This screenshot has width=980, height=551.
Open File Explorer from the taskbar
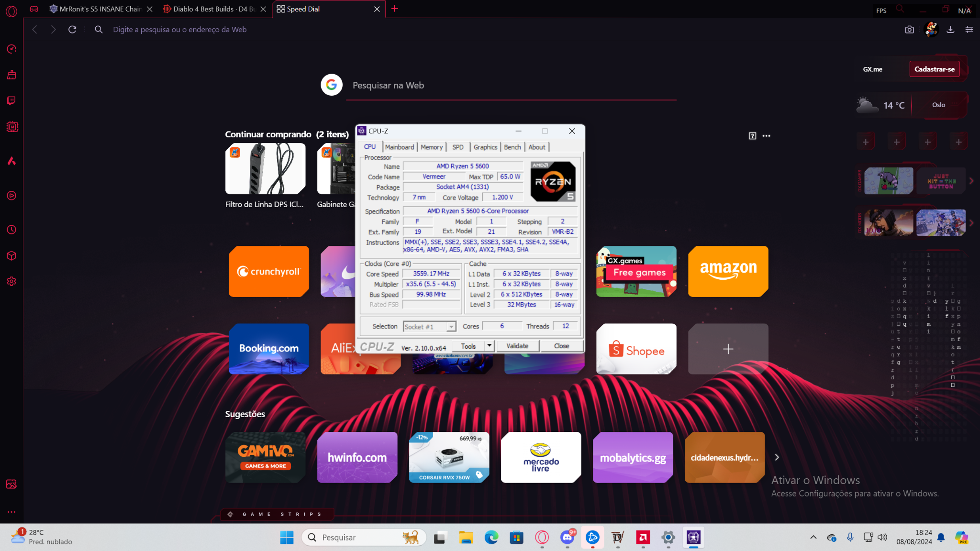tap(466, 538)
